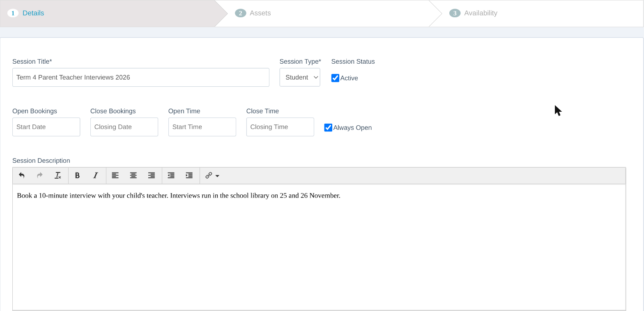Center align description text
The width and height of the screenshot is (644, 311).
(x=133, y=175)
